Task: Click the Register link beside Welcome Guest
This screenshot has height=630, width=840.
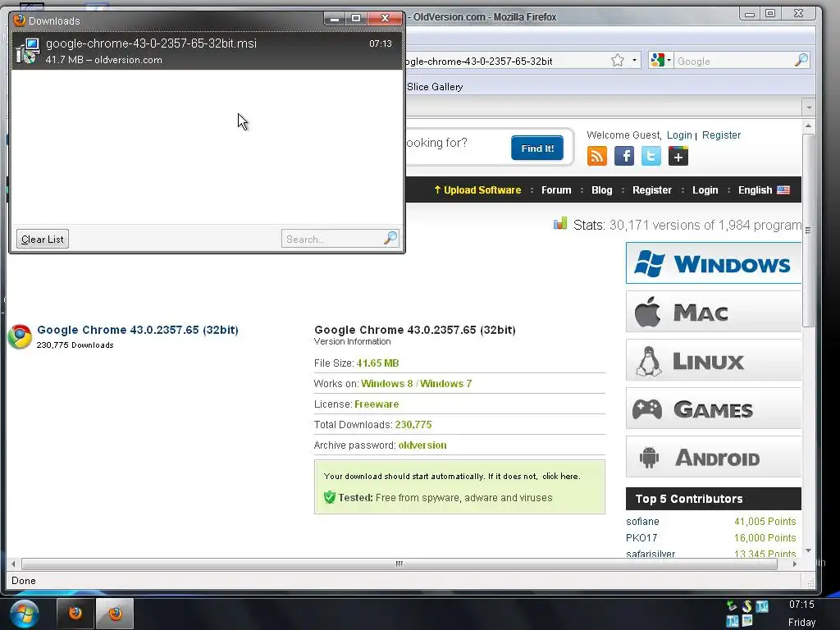Action: (x=721, y=135)
